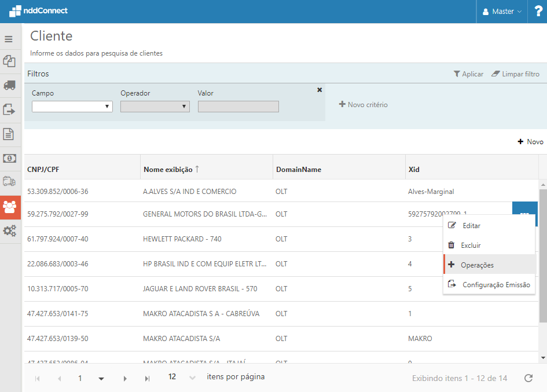Open settings gears icon in sidebar

[9, 231]
